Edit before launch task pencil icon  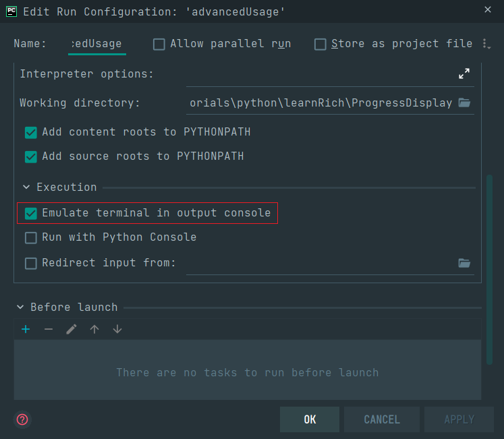[72, 329]
